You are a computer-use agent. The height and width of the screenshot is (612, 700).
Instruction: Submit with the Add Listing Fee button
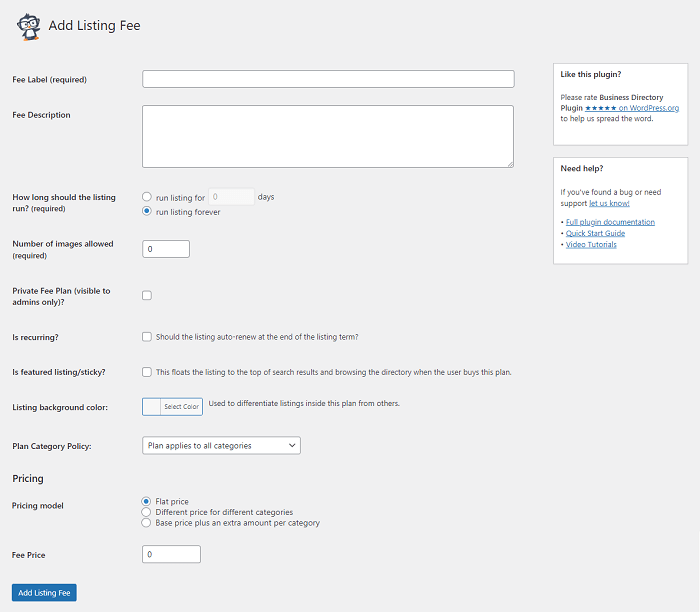pyautogui.click(x=44, y=593)
